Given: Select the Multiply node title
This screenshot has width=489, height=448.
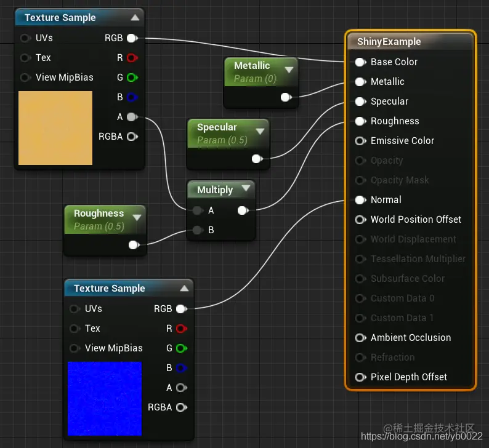Looking at the screenshot, I should point(215,190).
